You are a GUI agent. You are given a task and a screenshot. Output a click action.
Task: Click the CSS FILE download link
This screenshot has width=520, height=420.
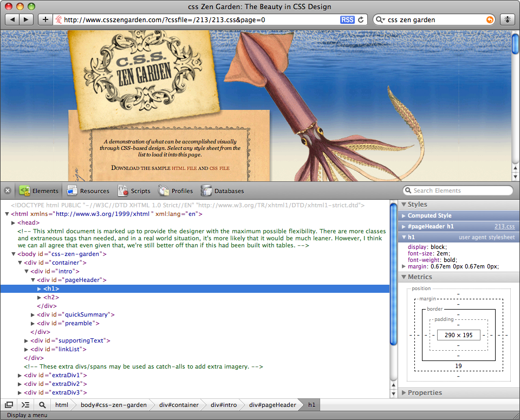point(219,168)
